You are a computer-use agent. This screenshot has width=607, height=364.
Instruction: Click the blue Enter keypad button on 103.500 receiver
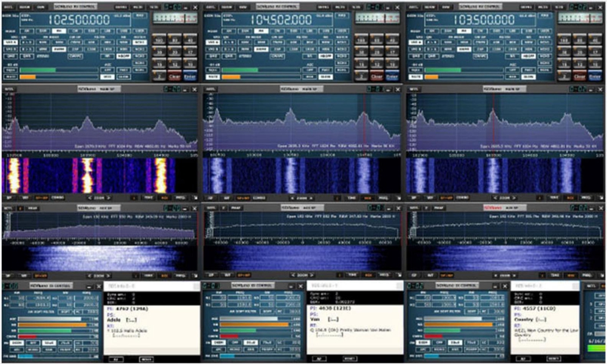[595, 76]
